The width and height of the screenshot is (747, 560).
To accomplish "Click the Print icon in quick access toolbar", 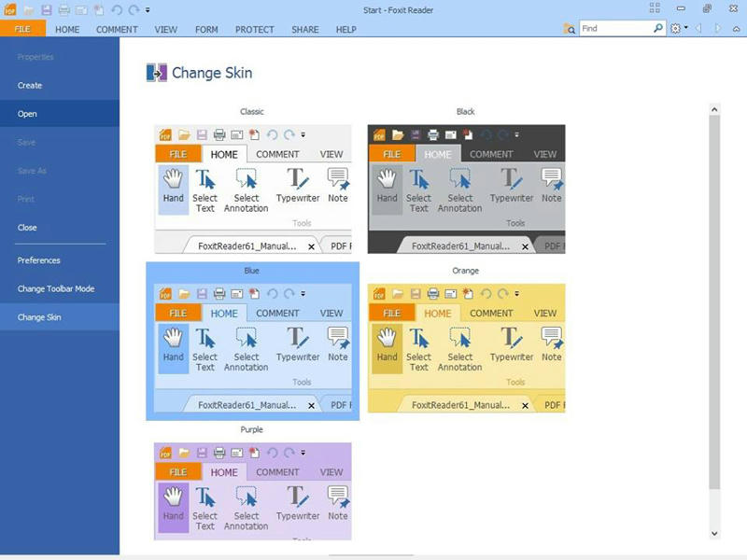I will pyautogui.click(x=63, y=10).
